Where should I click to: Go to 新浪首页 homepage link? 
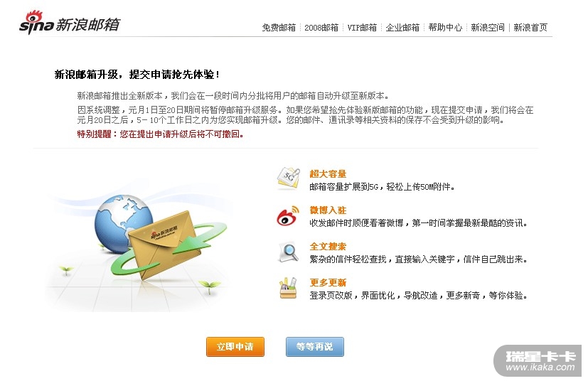[x=530, y=28]
